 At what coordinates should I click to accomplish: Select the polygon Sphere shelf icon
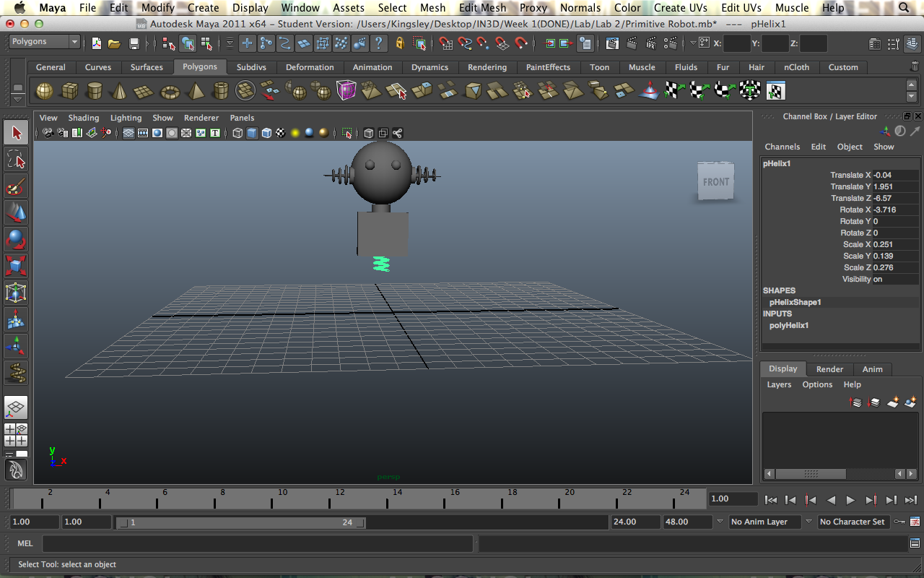point(45,91)
